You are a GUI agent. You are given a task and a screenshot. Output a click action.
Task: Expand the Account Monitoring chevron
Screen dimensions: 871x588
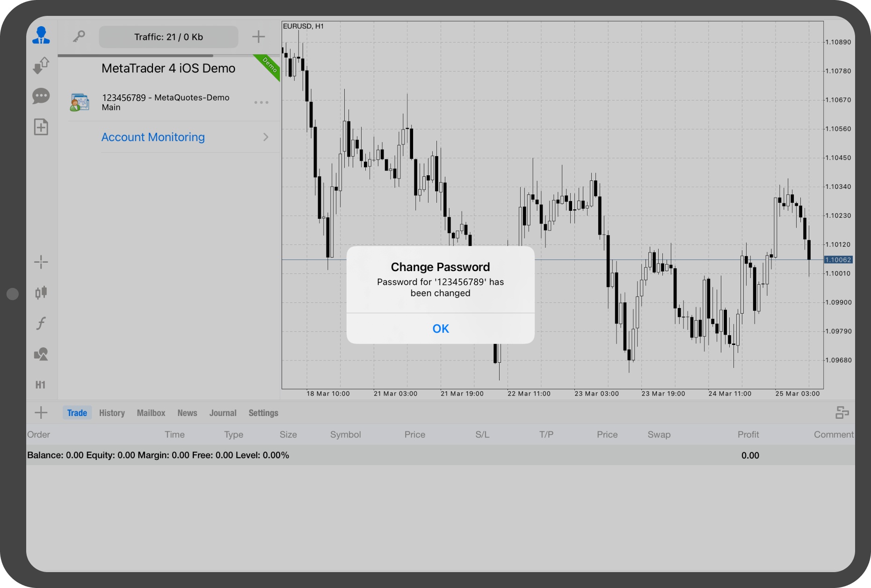tap(266, 137)
